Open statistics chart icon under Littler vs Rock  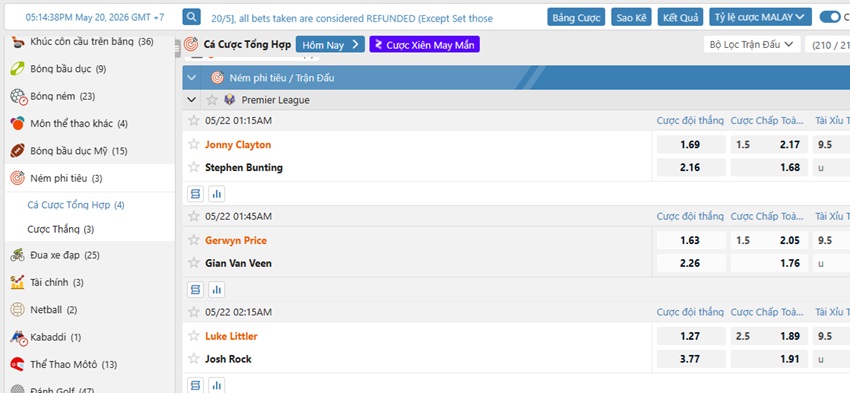coord(216,385)
